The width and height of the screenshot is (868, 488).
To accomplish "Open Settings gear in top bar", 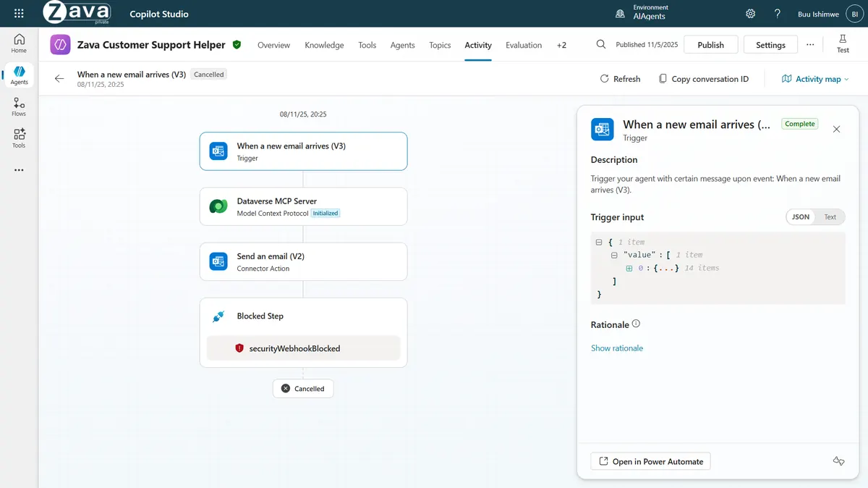I will 751,14.
